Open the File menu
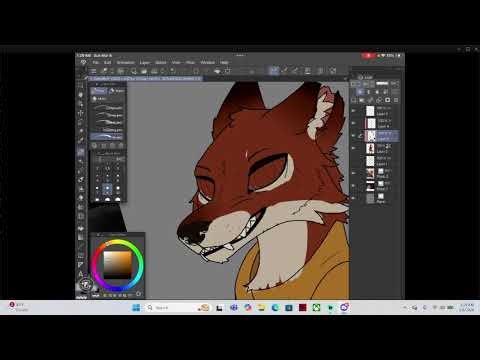Image resolution: width=480 pixels, height=360 pixels. 96,63
